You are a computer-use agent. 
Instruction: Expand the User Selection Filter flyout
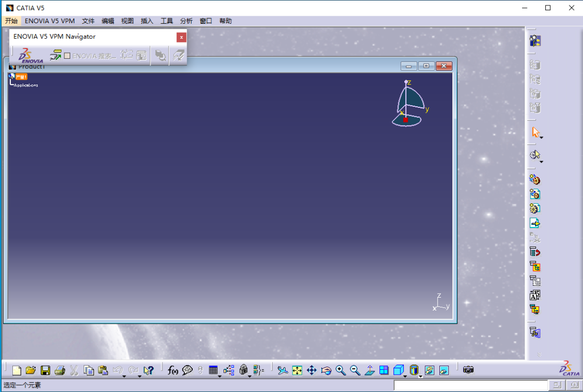[x=541, y=162]
